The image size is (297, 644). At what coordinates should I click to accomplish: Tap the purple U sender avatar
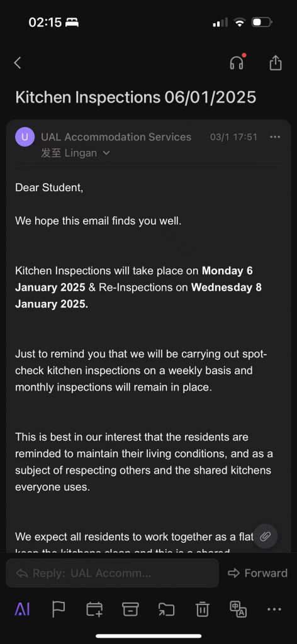[x=25, y=136]
